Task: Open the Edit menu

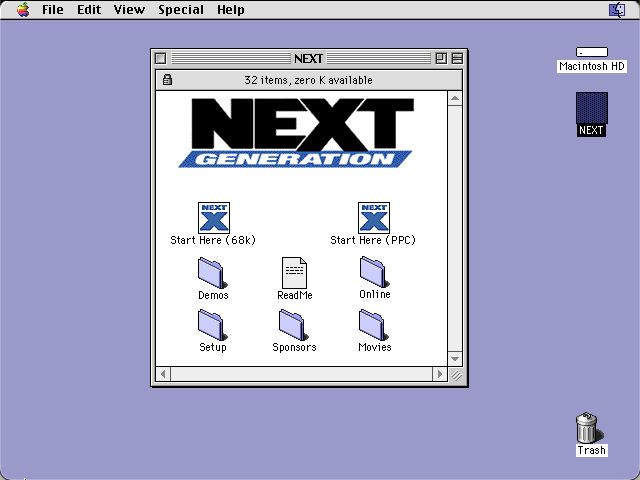Action: pyautogui.click(x=89, y=9)
